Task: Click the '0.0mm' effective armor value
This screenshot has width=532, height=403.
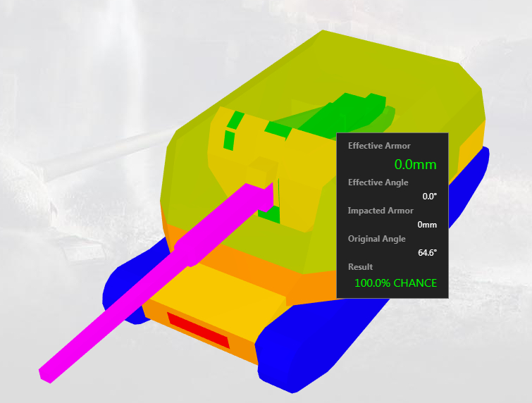Action: 415,165
